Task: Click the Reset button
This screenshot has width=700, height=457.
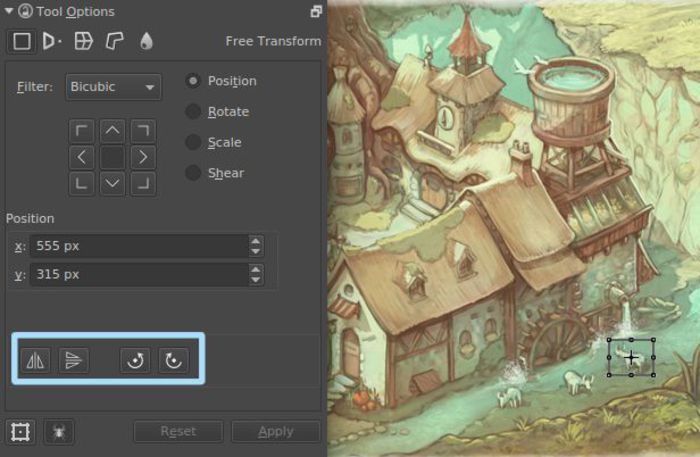Action: coord(178,432)
